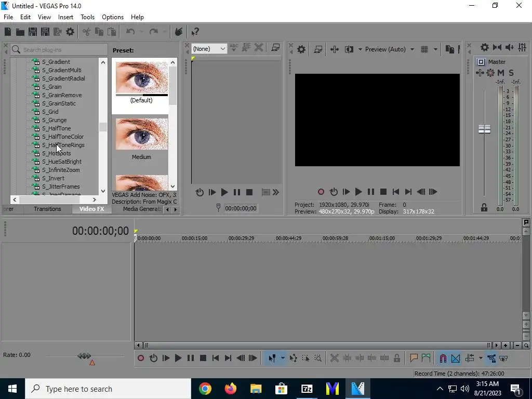Click the Cut scissors icon
The height and width of the screenshot is (399, 532).
coord(86,32)
